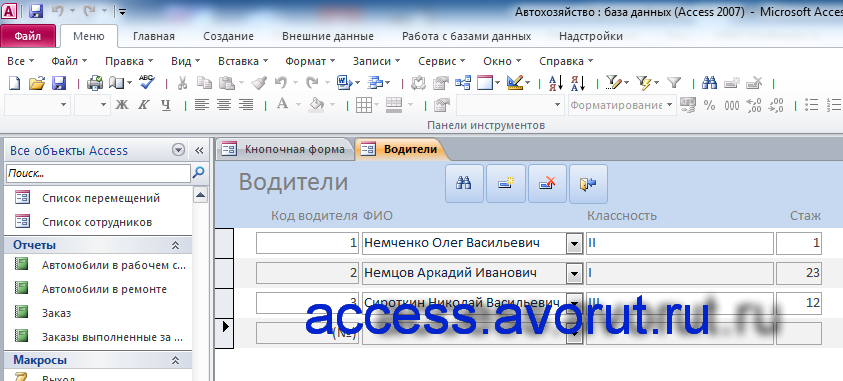Open the Надстройки tab

[591, 37]
